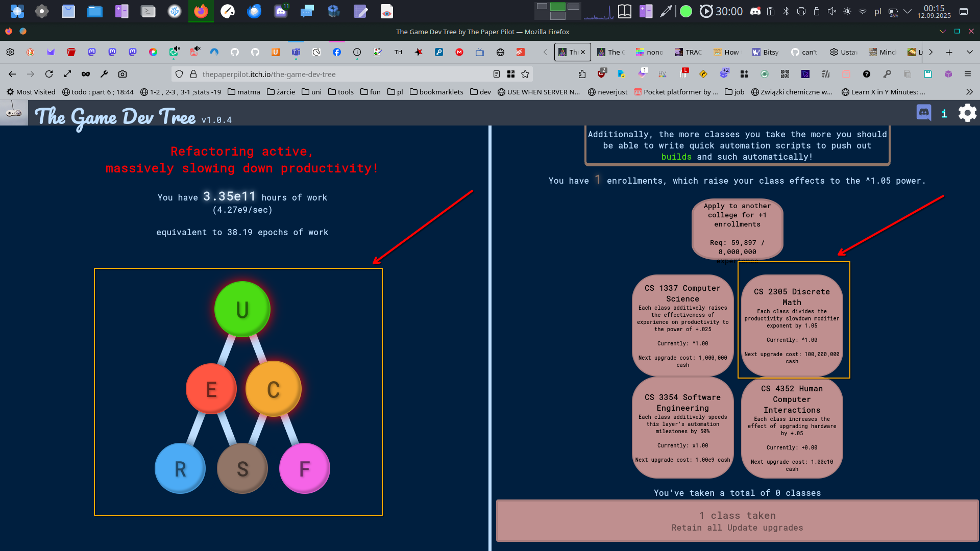Toggle system volume mute icon
The image size is (980, 551).
click(832, 11)
